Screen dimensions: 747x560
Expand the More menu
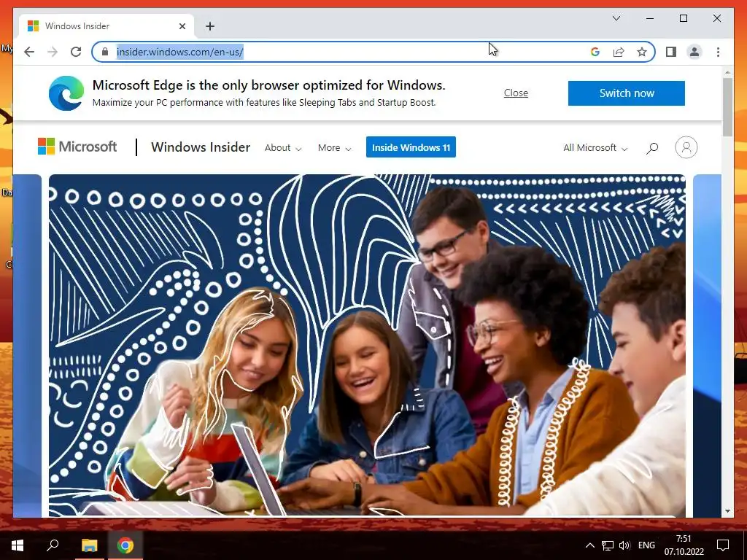pos(334,147)
